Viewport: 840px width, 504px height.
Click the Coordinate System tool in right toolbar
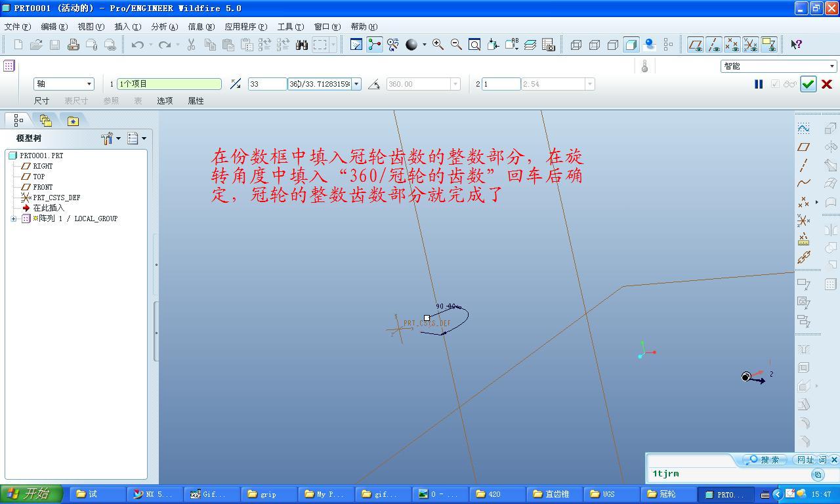coord(803,220)
